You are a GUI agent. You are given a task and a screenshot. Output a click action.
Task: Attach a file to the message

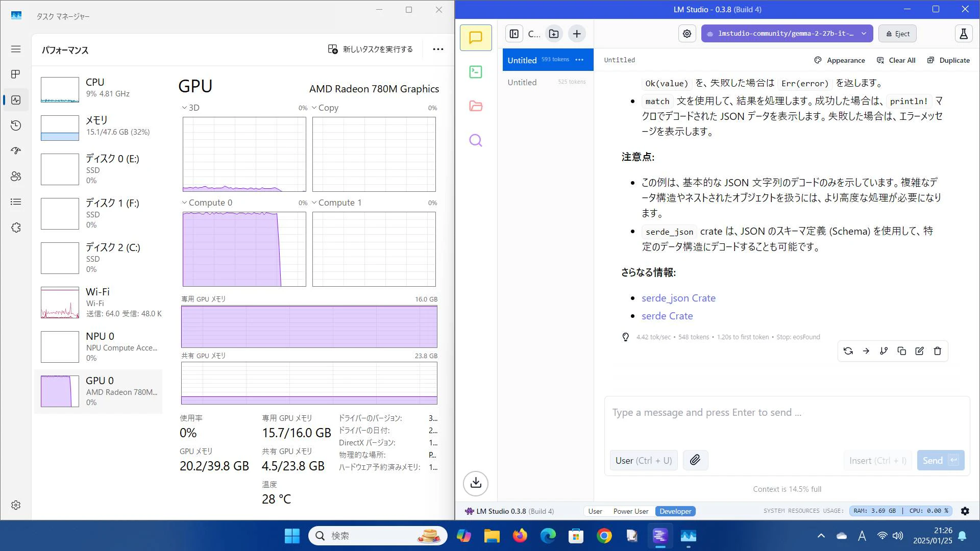tap(695, 460)
